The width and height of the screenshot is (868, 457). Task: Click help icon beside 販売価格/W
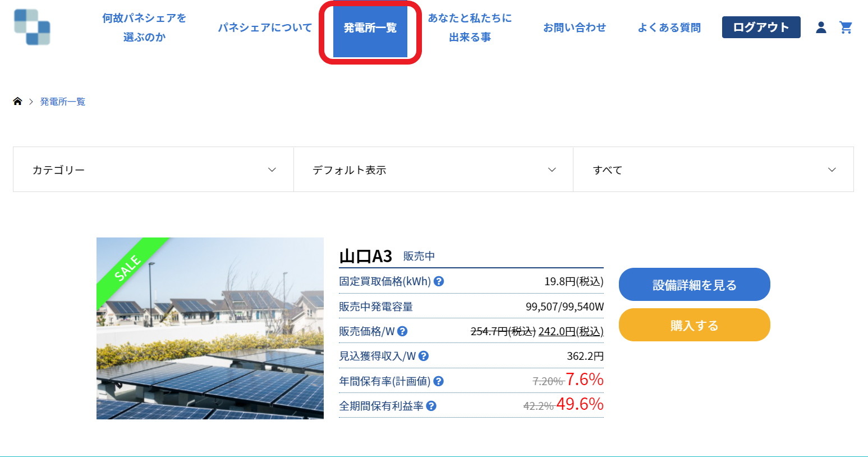tap(402, 331)
